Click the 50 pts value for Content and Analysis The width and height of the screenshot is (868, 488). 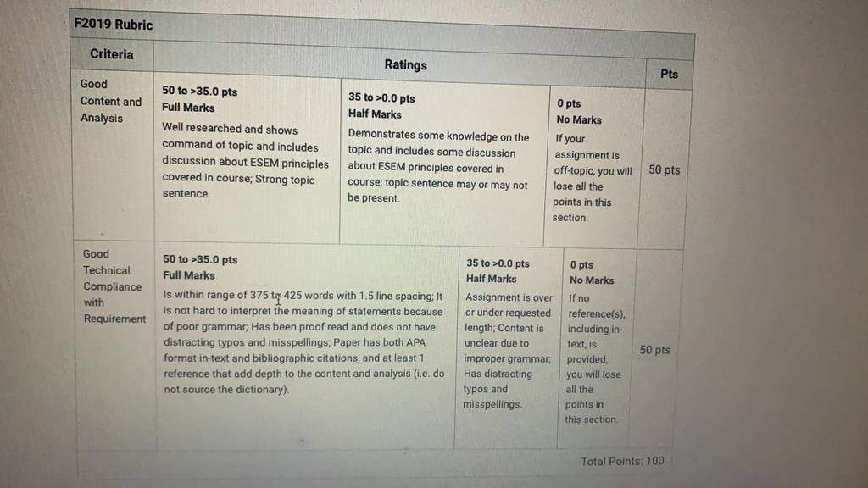tap(665, 169)
